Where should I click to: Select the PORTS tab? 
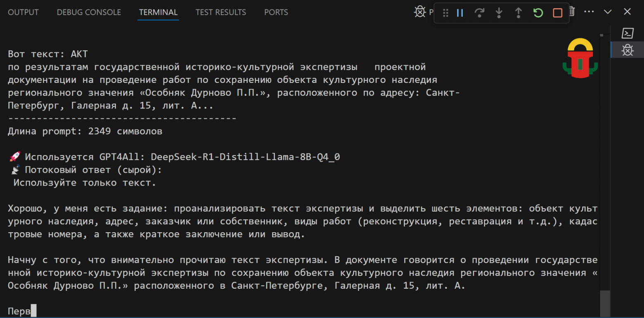[276, 12]
